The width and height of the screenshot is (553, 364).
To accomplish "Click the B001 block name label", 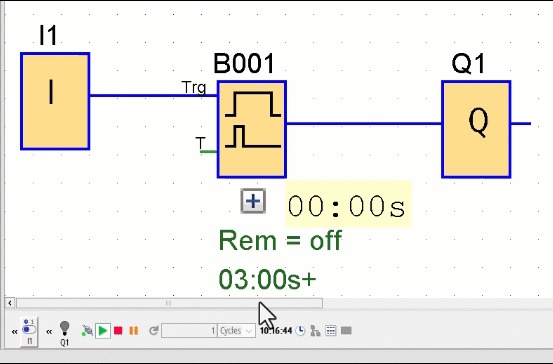I will click(244, 64).
